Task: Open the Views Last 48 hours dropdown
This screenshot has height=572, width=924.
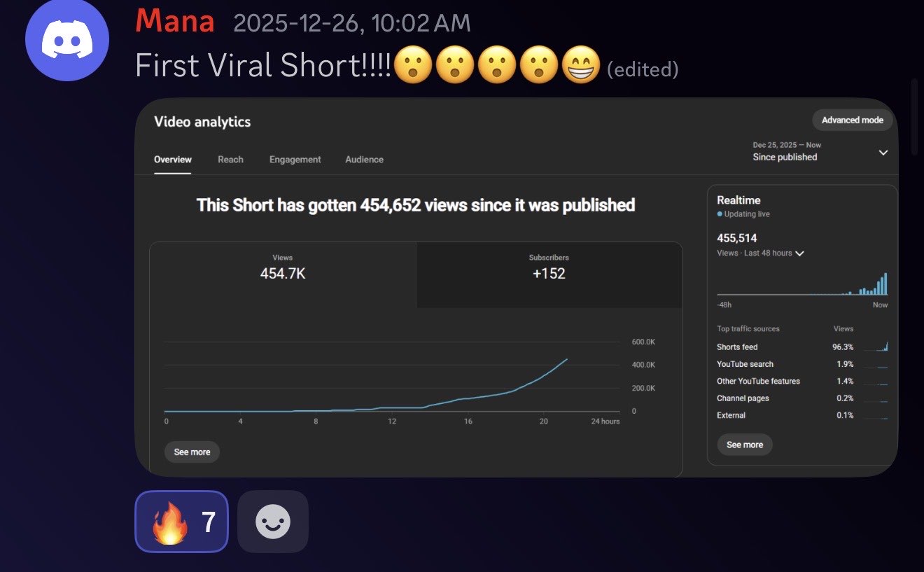Action: pos(760,253)
